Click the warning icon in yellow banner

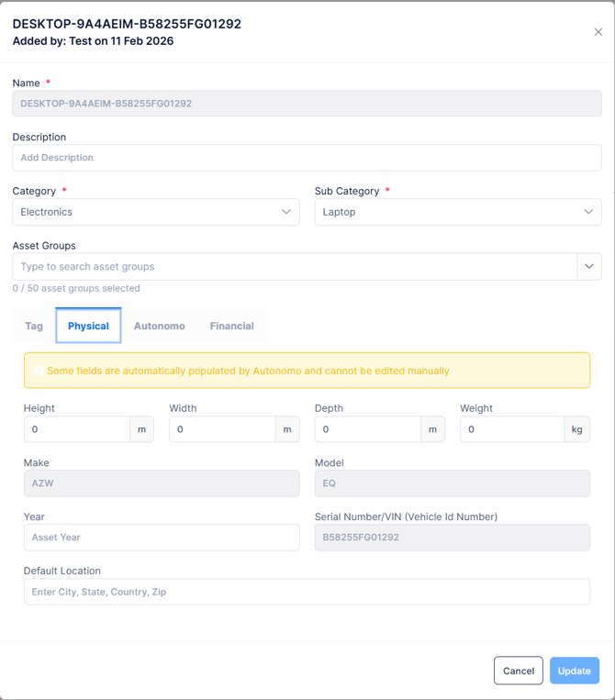(x=38, y=371)
